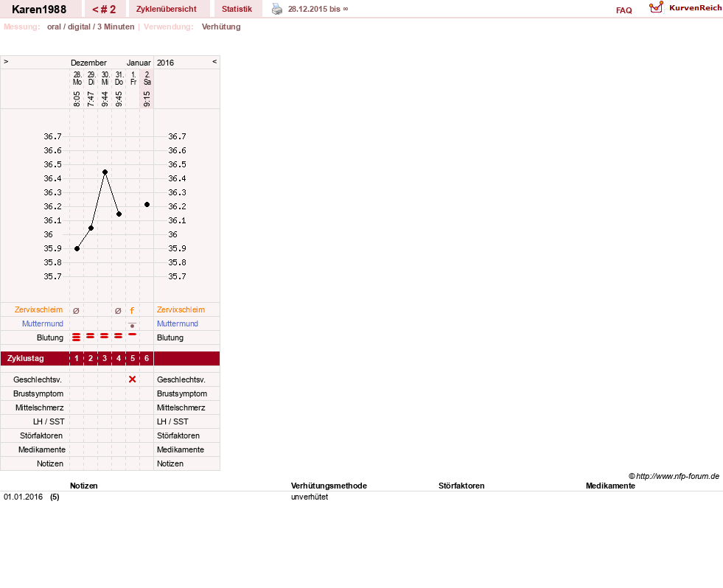Click the Zyklustag row label
The width and height of the screenshot is (723, 588).
coord(26,358)
